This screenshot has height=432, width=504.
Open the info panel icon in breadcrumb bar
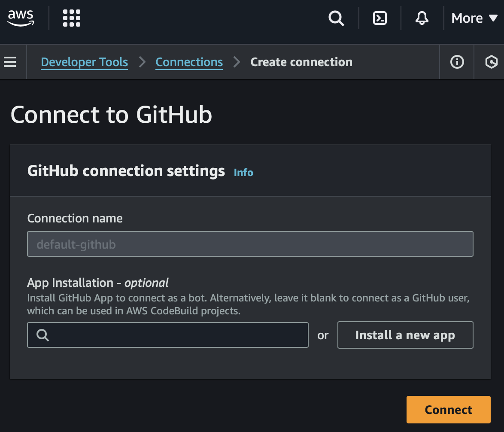click(457, 62)
